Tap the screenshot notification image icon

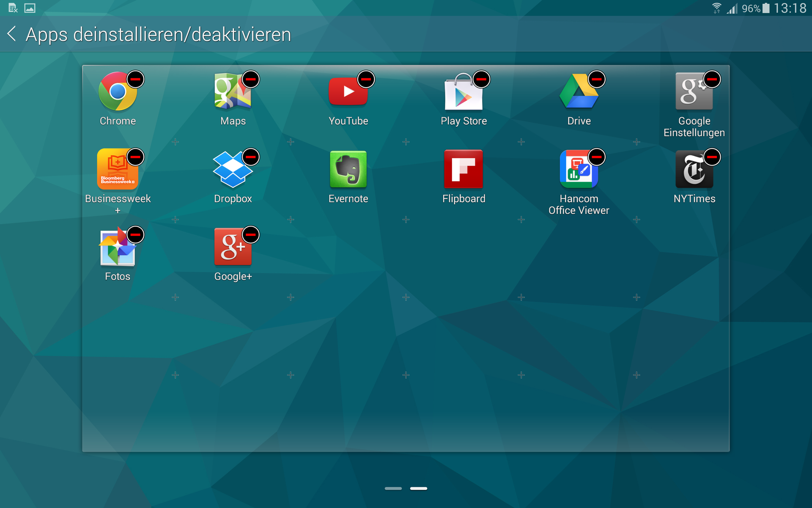click(30, 8)
